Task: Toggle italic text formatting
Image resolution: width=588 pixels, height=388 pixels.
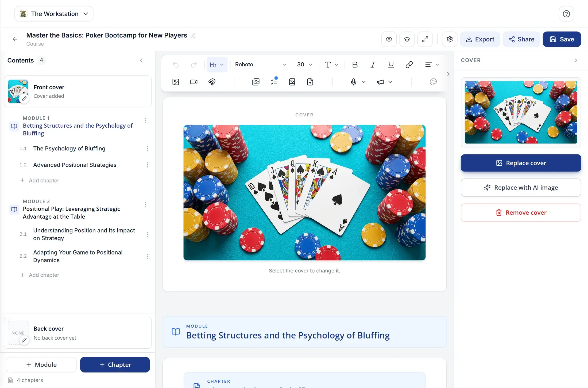Action: [373, 64]
